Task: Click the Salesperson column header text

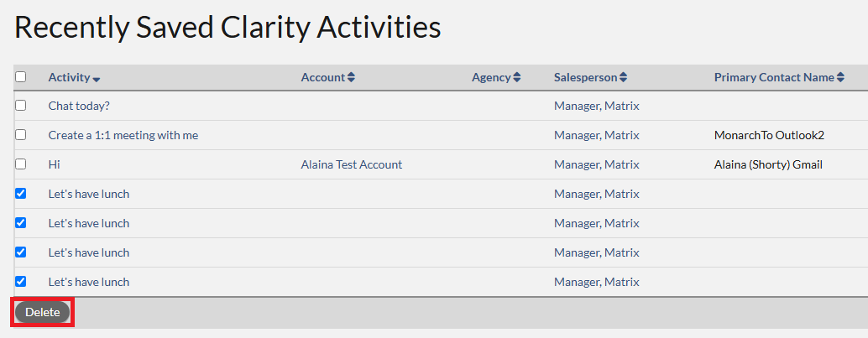Action: pos(585,77)
